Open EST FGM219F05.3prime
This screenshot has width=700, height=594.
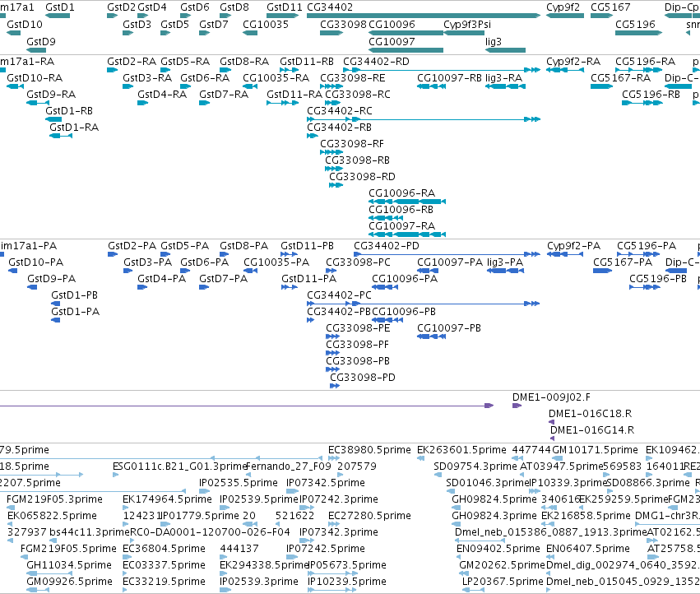tap(54, 499)
